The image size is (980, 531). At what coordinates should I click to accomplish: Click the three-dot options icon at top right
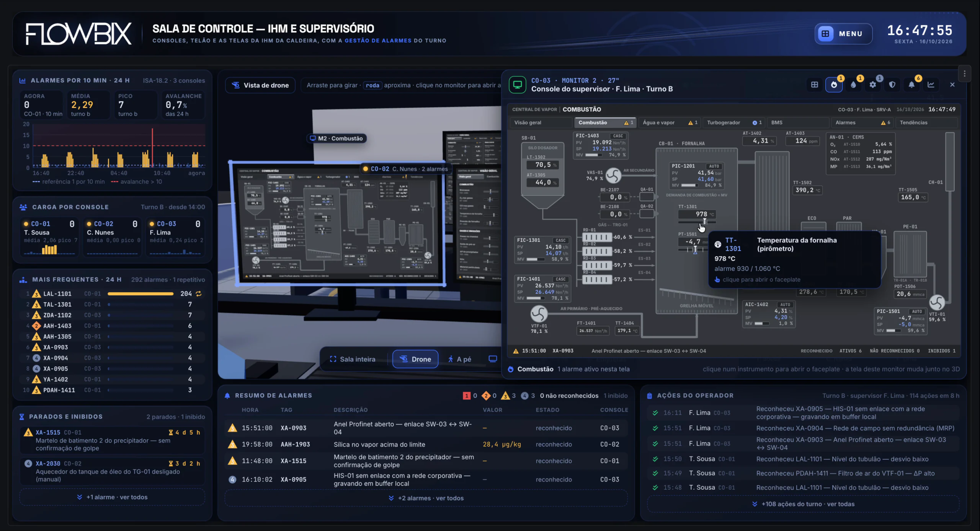pos(964,73)
